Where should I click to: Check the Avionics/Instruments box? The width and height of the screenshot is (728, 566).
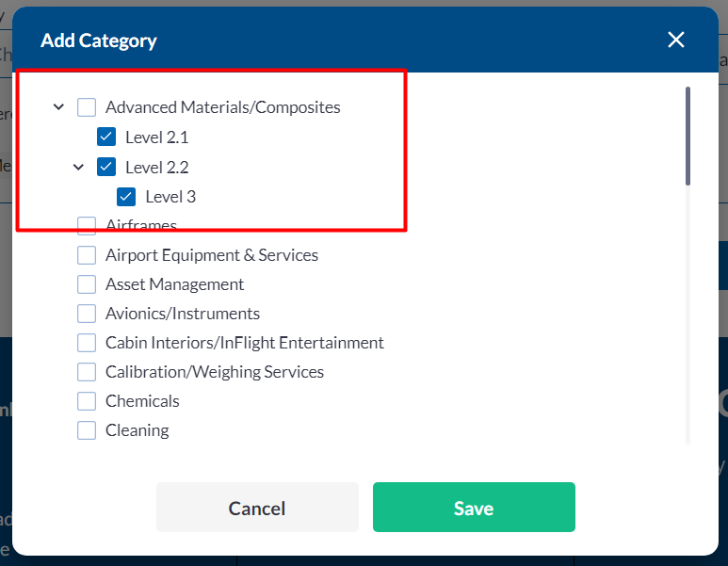click(x=87, y=314)
